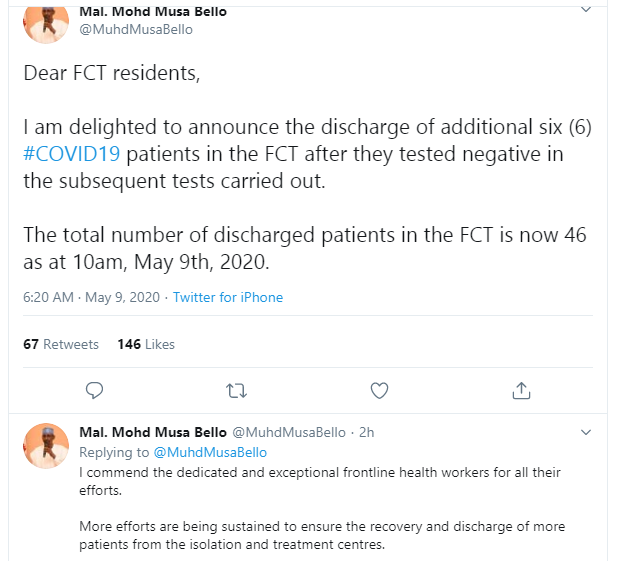Click the top Mal. Mohd Musa Bello display name
627x561 pixels.
coord(153,12)
